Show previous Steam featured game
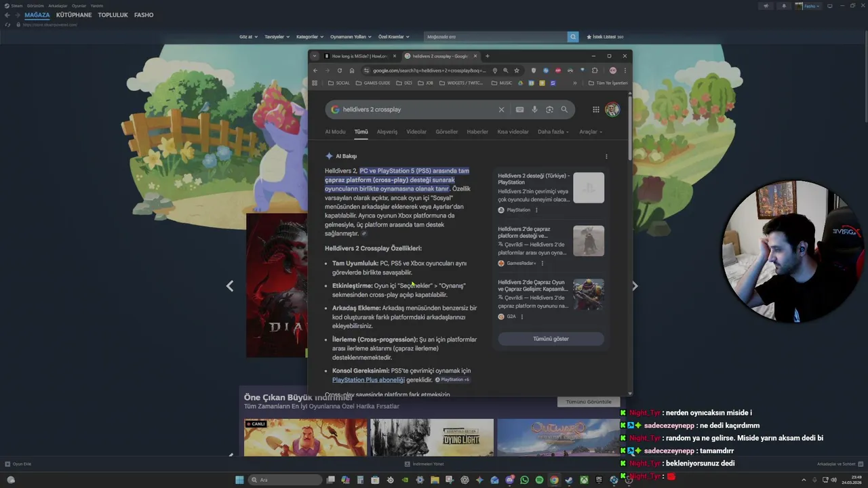Viewport: 868px width, 488px height. tap(230, 286)
